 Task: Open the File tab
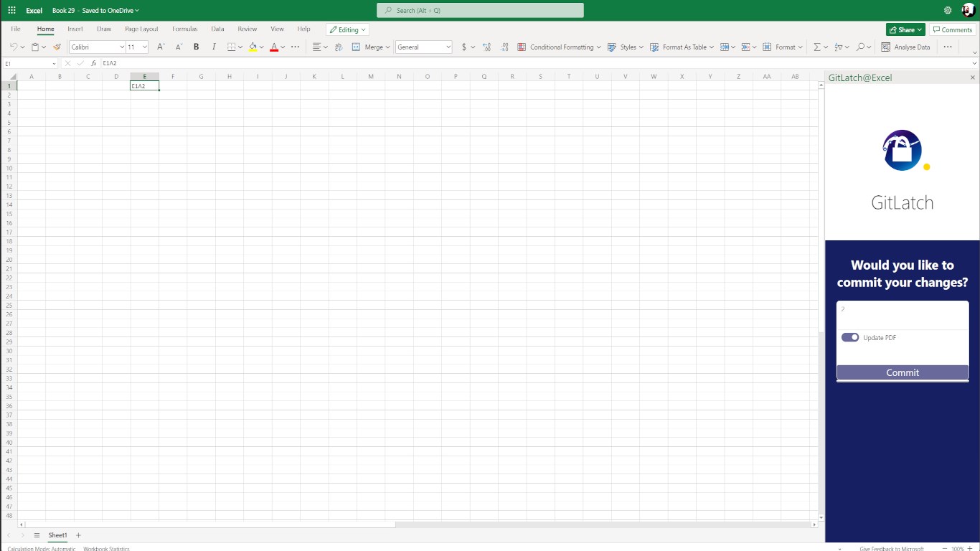click(x=16, y=29)
